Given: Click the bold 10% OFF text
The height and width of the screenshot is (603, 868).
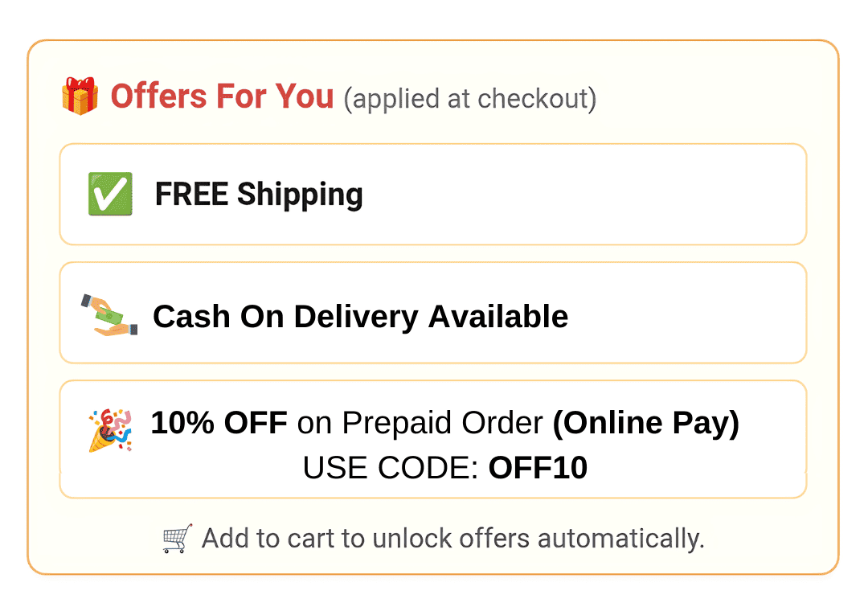Looking at the screenshot, I should pos(219,422).
